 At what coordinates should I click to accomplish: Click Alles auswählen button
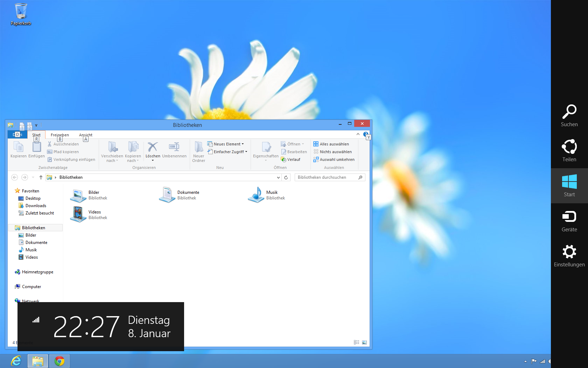coord(331,144)
